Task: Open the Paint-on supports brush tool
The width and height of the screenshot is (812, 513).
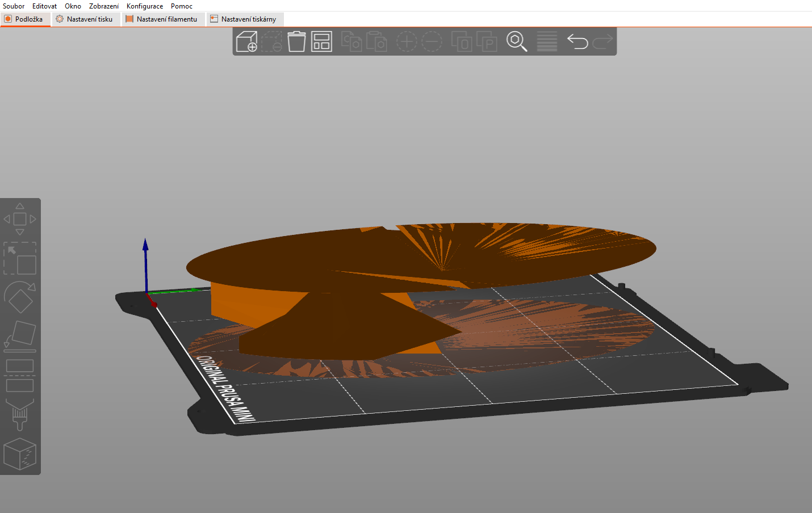Action: pyautogui.click(x=20, y=414)
